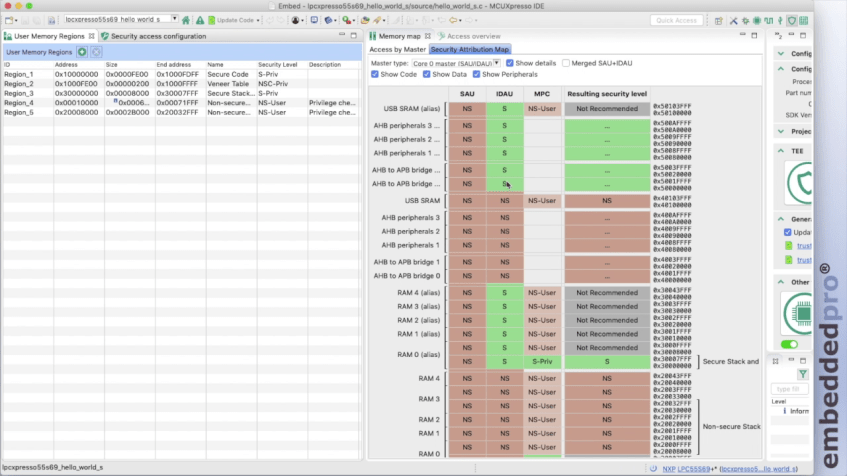Uncheck the Show details checkbox
This screenshot has height=476, width=847.
click(510, 62)
